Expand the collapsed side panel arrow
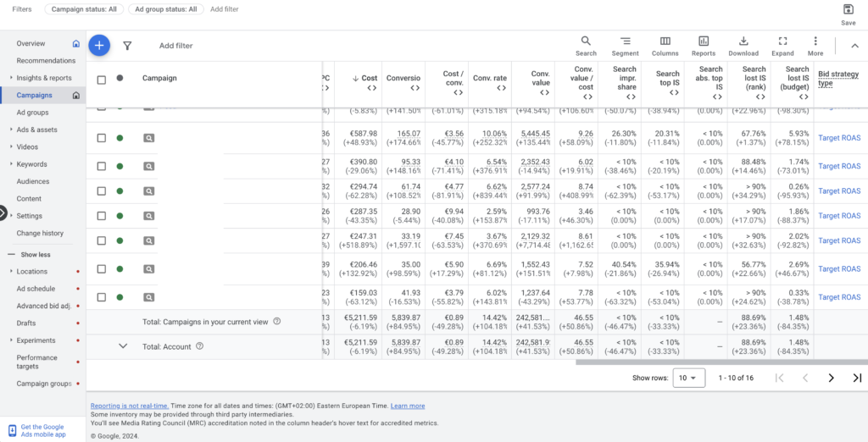The height and width of the screenshot is (442, 868). 3,213
